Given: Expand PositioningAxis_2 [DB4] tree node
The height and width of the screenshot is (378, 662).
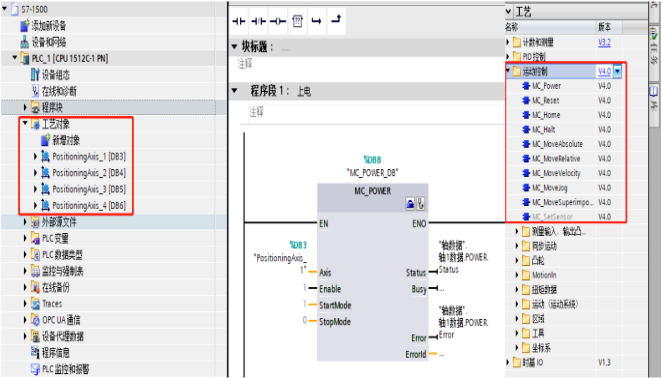Looking at the screenshot, I should pyautogui.click(x=35, y=173).
